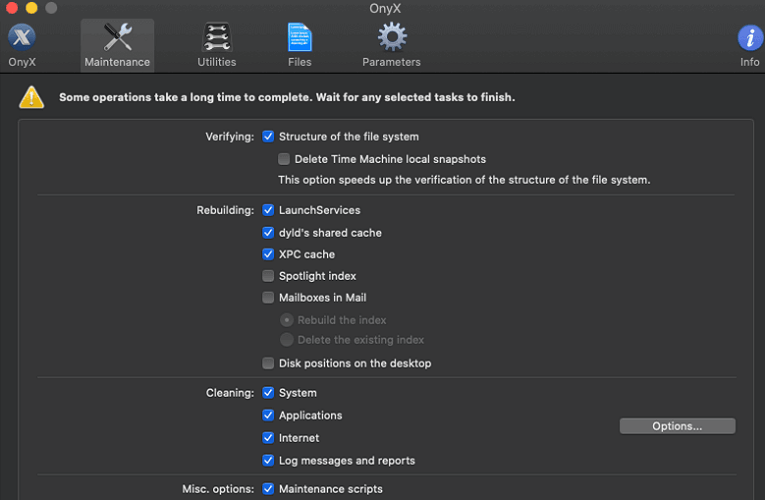The width and height of the screenshot is (765, 500).
Task: Click the OnyX window title
Action: click(385, 8)
